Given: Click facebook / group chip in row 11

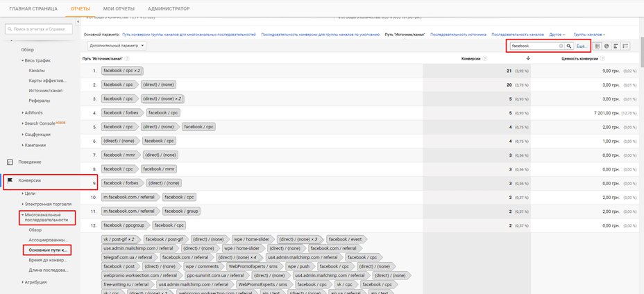Looking at the screenshot, I should (x=180, y=211).
